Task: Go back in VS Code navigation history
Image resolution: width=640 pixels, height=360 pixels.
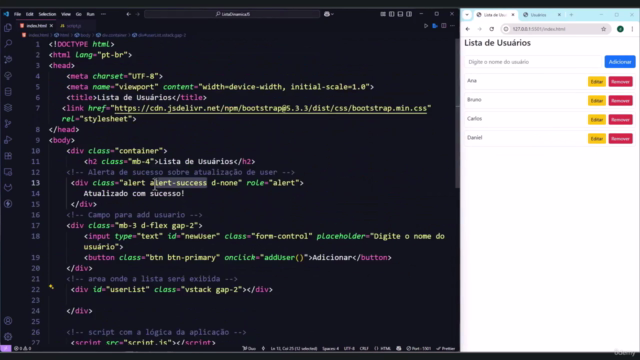Action: 129,14
